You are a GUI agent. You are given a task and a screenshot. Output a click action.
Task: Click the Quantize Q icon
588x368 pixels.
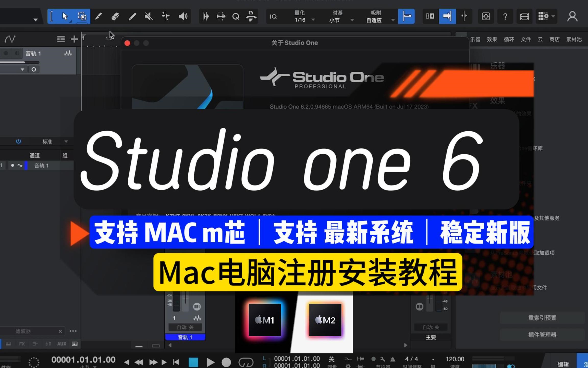pos(236,16)
